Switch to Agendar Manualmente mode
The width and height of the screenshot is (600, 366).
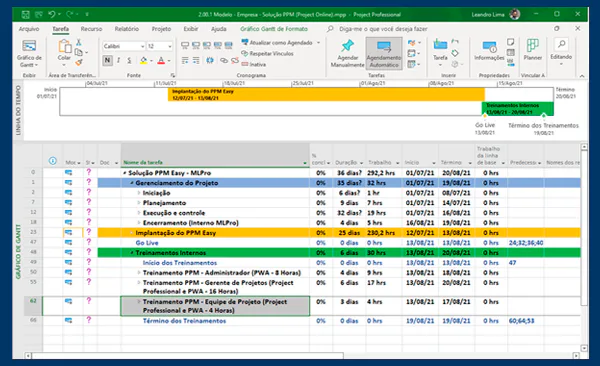pos(347,53)
